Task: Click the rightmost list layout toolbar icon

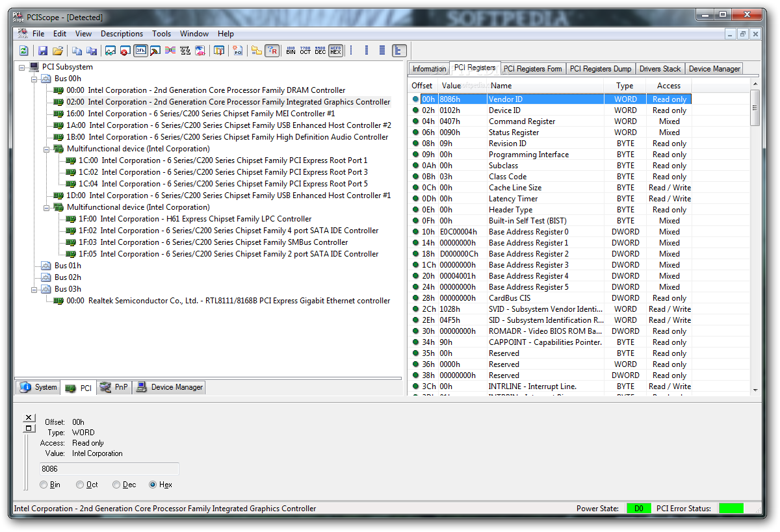Action: pos(399,50)
